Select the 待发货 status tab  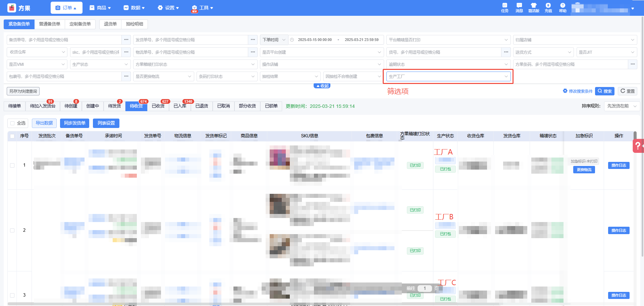(114, 106)
